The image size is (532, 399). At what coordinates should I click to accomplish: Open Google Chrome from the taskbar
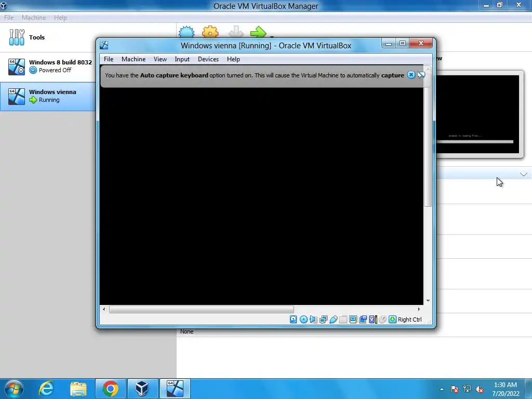coord(110,389)
